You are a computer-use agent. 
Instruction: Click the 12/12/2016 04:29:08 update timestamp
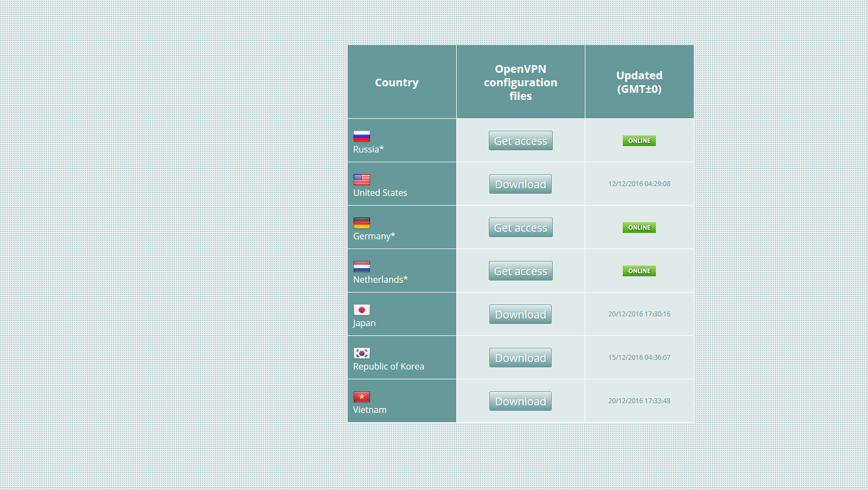[x=639, y=184]
